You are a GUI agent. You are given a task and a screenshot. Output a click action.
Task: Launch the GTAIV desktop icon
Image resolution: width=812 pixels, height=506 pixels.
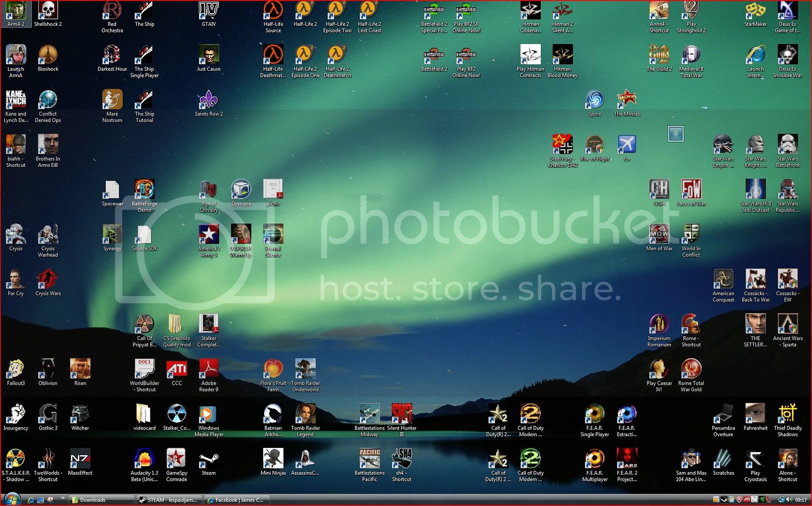[x=208, y=11]
